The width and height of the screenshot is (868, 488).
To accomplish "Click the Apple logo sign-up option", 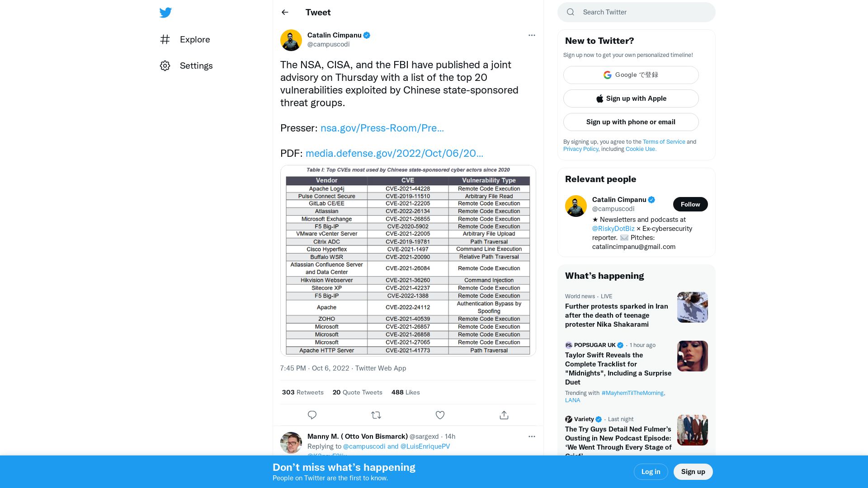I will coord(599,98).
